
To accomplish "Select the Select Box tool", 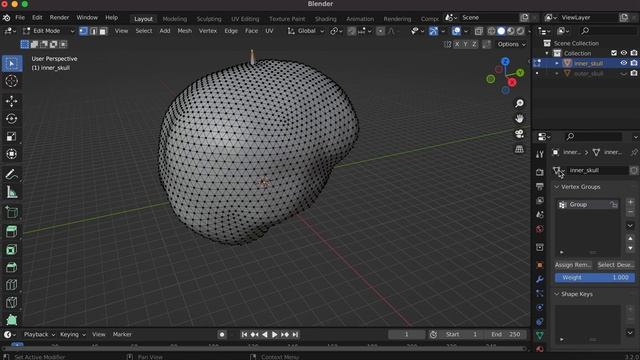I will point(12,64).
